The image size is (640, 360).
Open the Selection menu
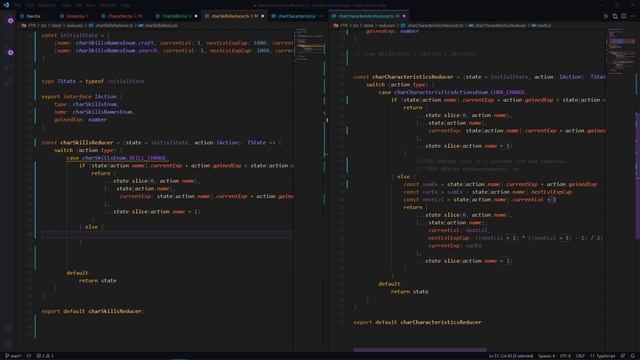pos(47,5)
